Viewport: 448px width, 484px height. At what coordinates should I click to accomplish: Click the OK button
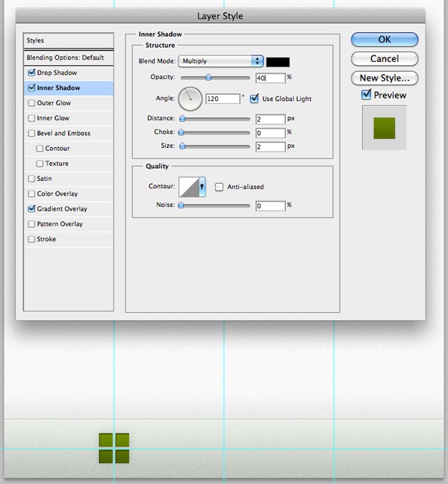coord(385,40)
